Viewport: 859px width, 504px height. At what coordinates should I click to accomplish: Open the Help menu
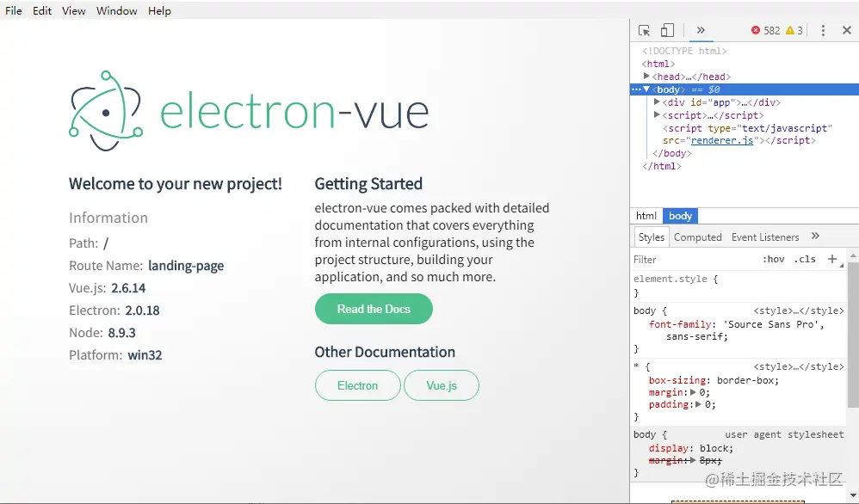click(x=159, y=11)
